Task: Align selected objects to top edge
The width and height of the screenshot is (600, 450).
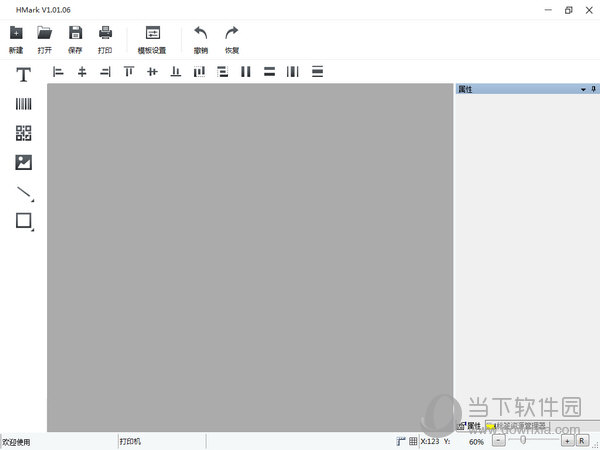Action: pyautogui.click(x=129, y=72)
